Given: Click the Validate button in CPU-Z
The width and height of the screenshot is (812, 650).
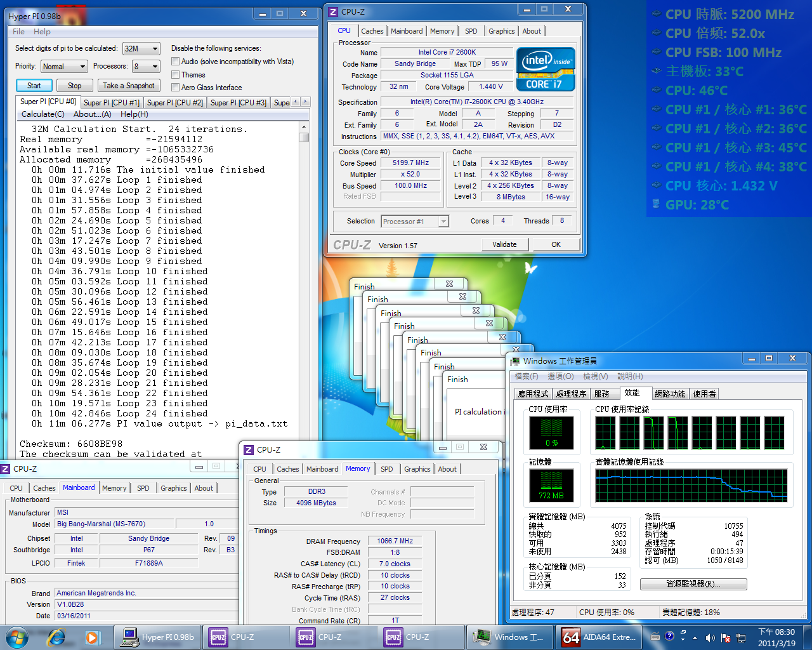Looking at the screenshot, I should [x=504, y=244].
